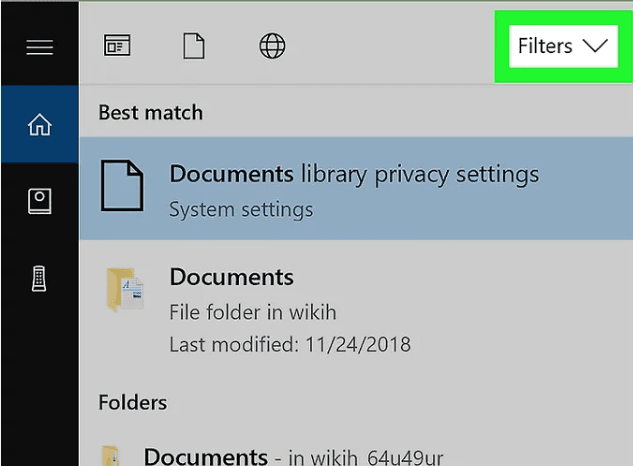This screenshot has height=466, width=633.
Task: Click the chevron arrow beside Filters
Action: (x=594, y=46)
